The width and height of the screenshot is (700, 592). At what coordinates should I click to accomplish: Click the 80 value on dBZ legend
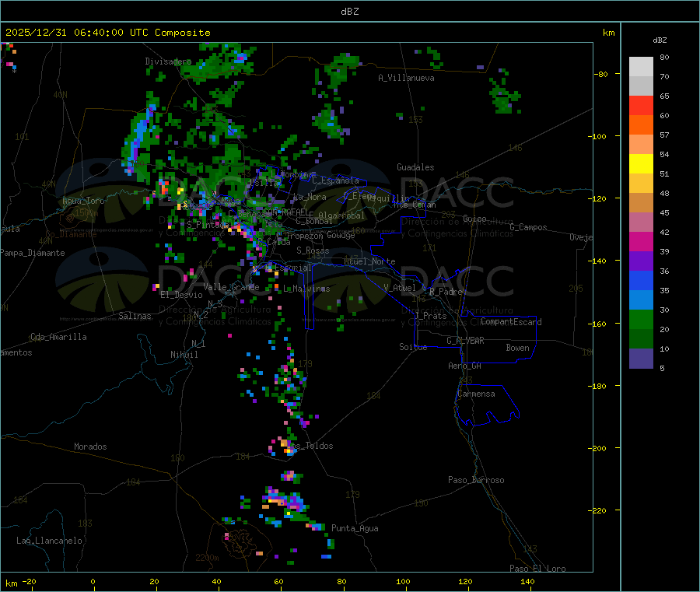(664, 57)
